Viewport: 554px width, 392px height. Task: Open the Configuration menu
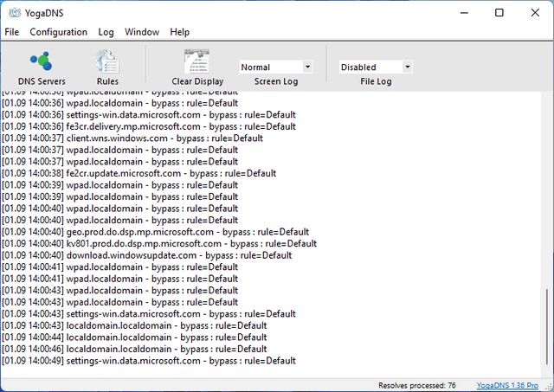point(58,32)
